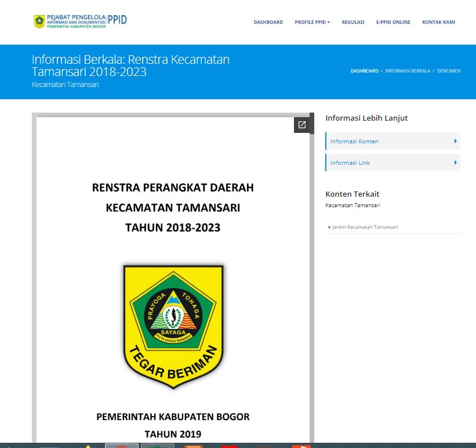
Task: Click the 'Konten Terkait' heading
Action: (353, 194)
